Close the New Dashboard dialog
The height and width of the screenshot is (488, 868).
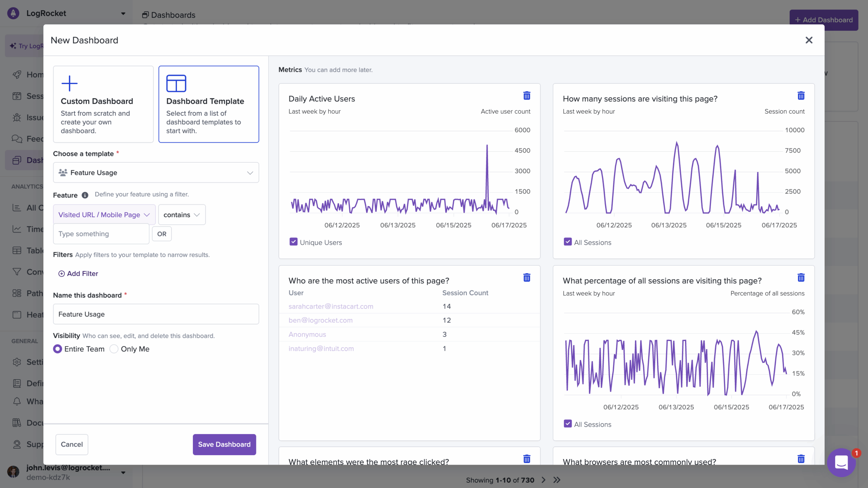[809, 40]
